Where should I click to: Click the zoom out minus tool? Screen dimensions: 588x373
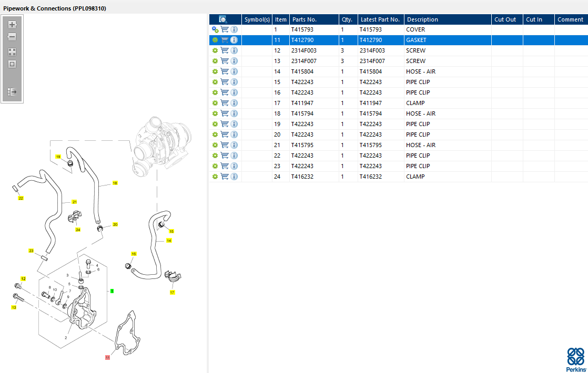[x=12, y=37]
